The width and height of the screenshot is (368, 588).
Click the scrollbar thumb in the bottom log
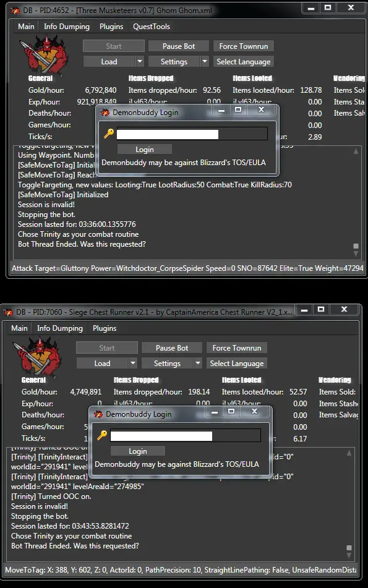point(349,548)
